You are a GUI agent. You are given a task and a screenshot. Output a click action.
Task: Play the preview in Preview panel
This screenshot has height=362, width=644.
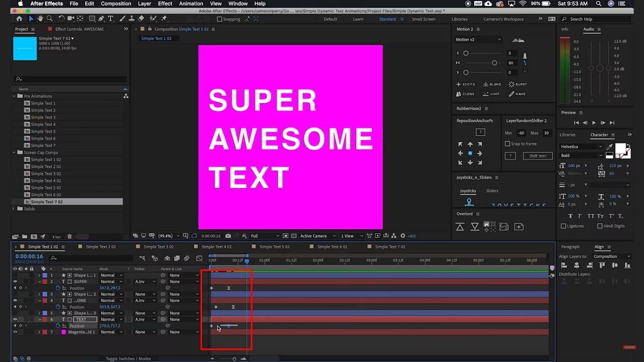pos(594,123)
